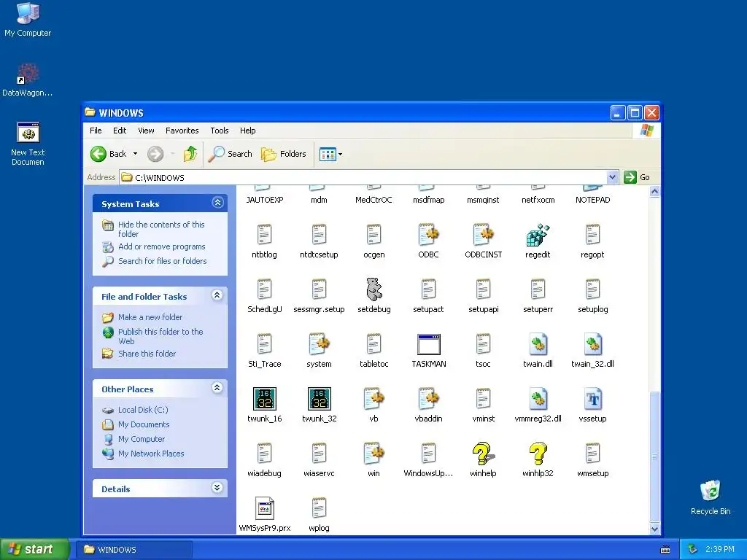Select the vb settings file
The width and height of the screenshot is (747, 560).
374,399
